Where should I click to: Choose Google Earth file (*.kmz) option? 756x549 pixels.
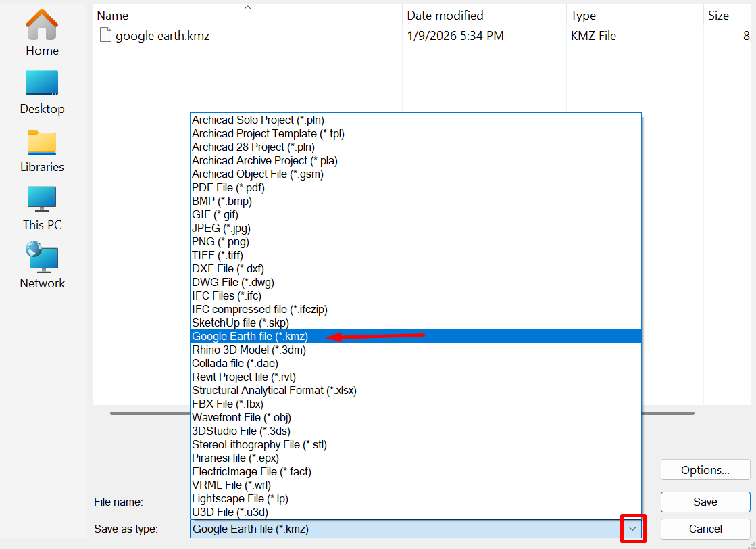(x=250, y=336)
